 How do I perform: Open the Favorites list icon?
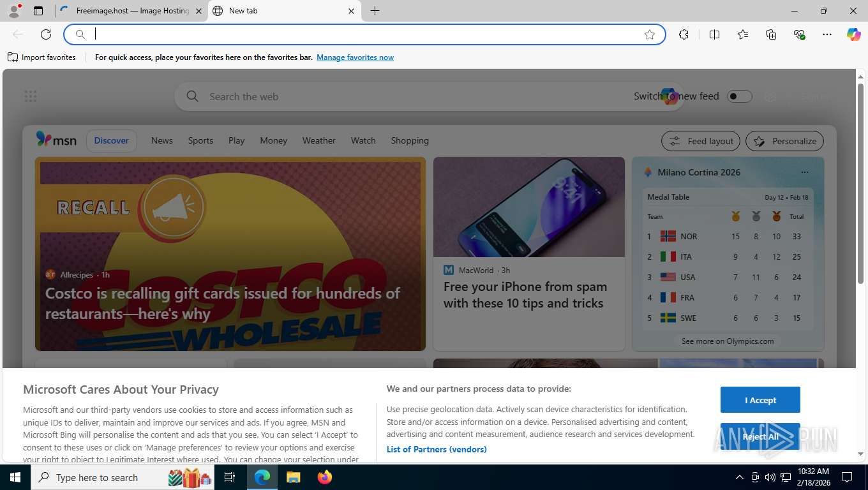pos(743,34)
